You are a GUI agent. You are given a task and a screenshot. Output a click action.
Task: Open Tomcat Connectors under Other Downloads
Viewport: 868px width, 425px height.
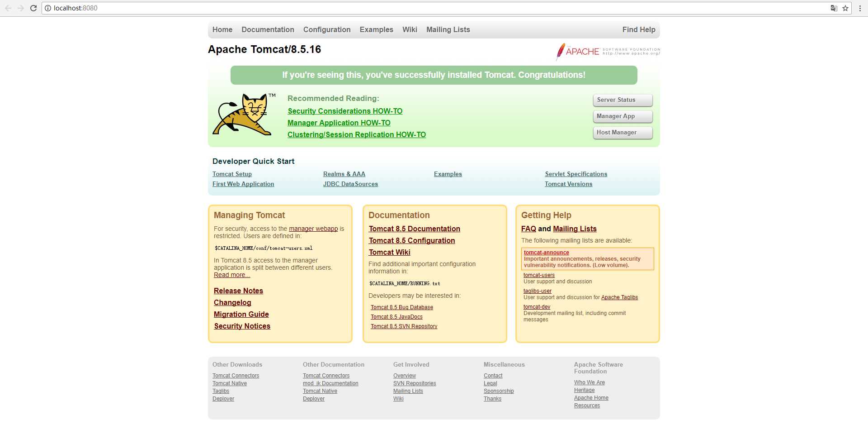click(236, 376)
